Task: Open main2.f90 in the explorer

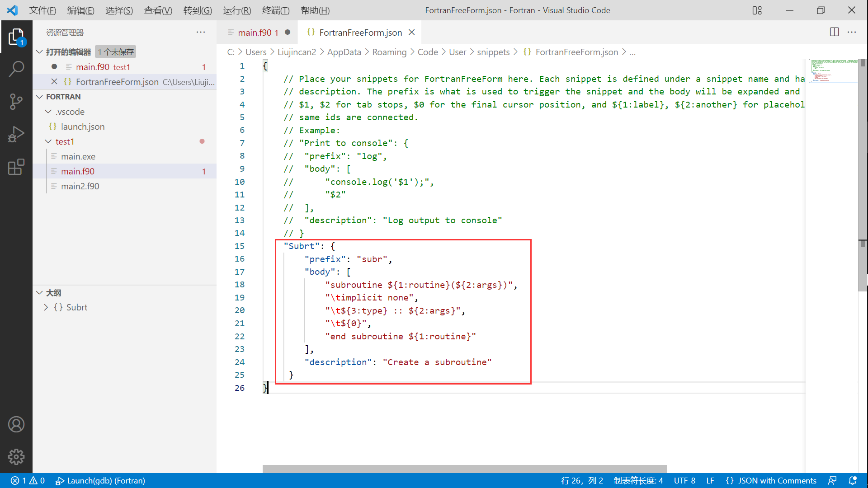Action: (x=80, y=186)
